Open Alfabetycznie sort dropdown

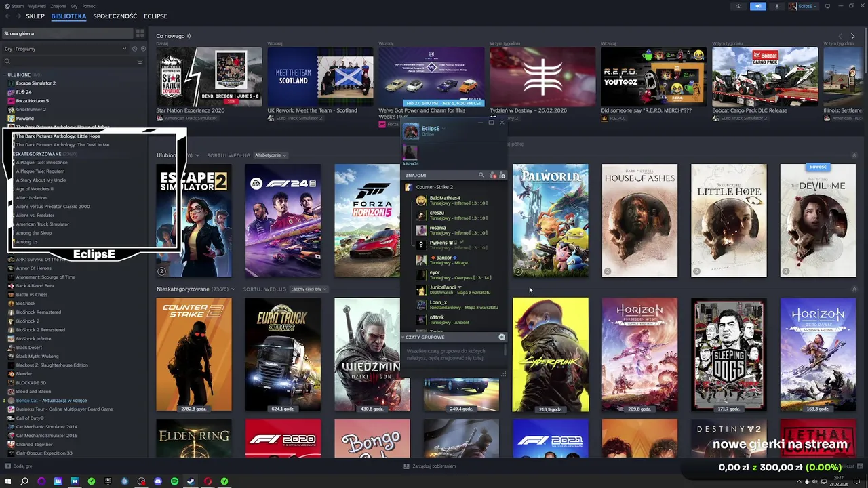tap(270, 155)
